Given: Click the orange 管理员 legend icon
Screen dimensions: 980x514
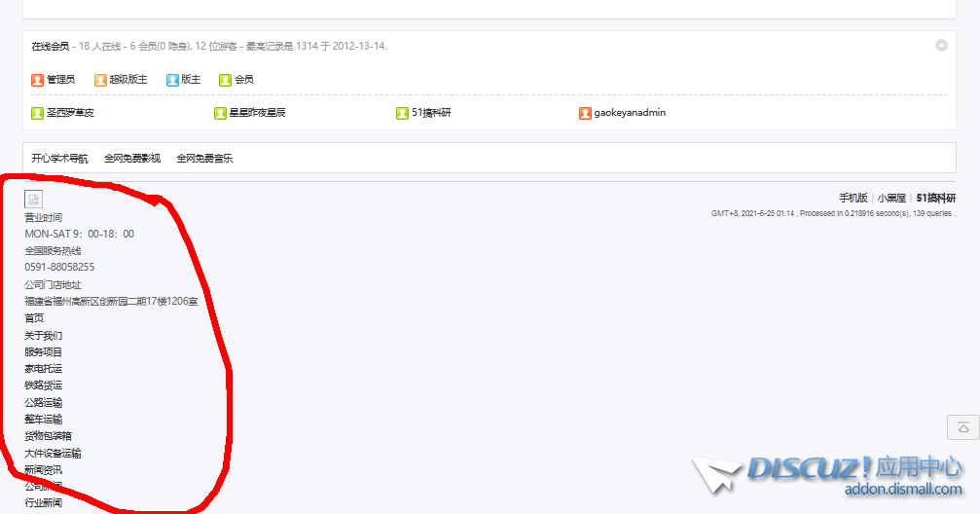Looking at the screenshot, I should click(x=37, y=80).
